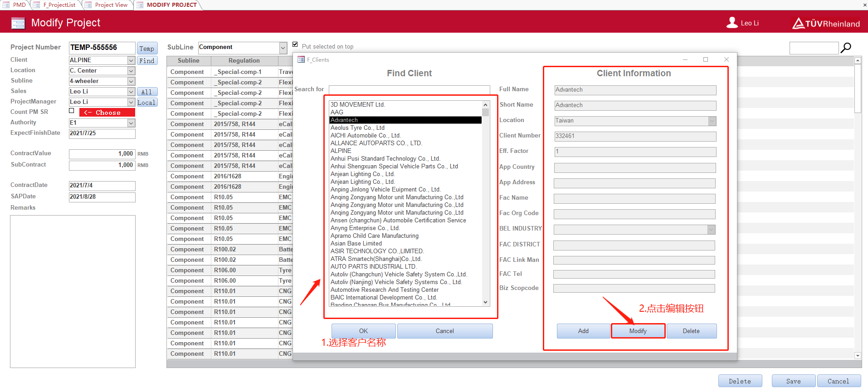Click the bottom Delete project button
This screenshot has width=868, height=388.
pyautogui.click(x=740, y=381)
